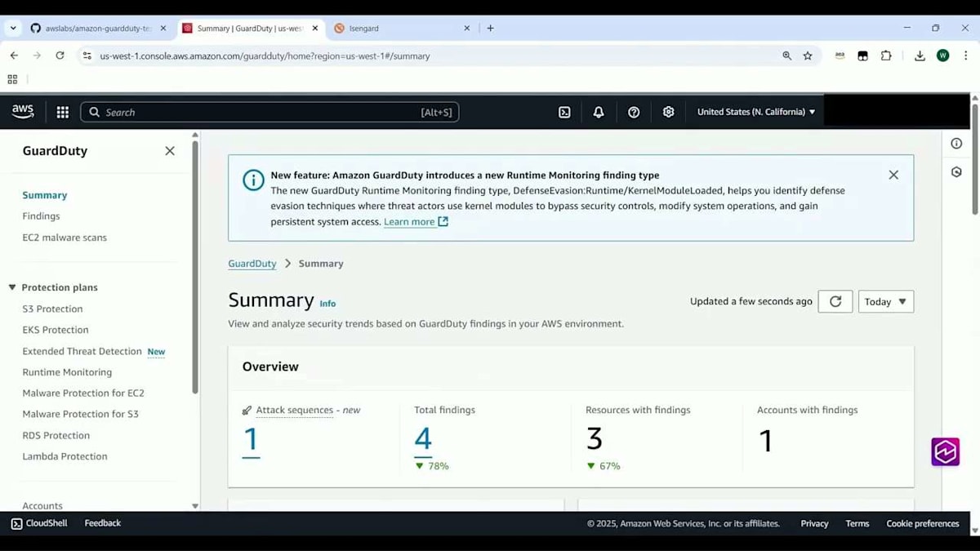Click the GuardDuty breadcrumb link
Image resolution: width=980 pixels, height=551 pixels.
[252, 264]
